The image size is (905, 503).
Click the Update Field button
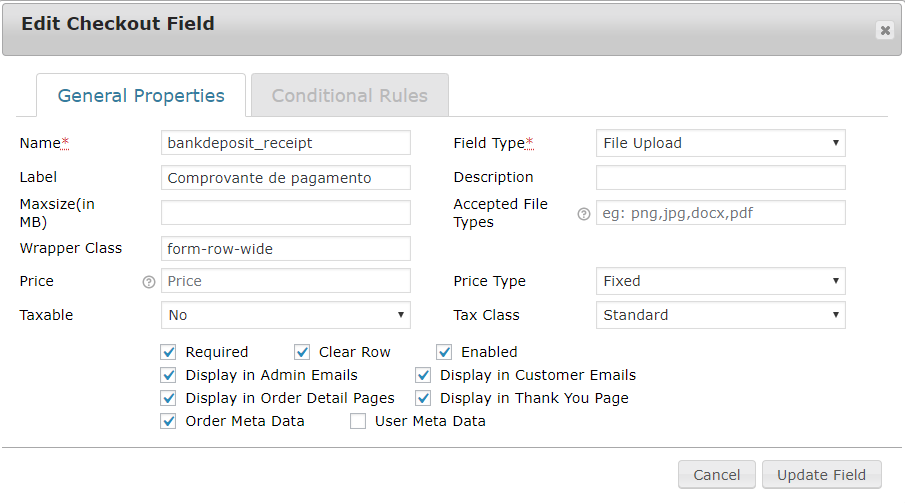pyautogui.click(x=821, y=475)
